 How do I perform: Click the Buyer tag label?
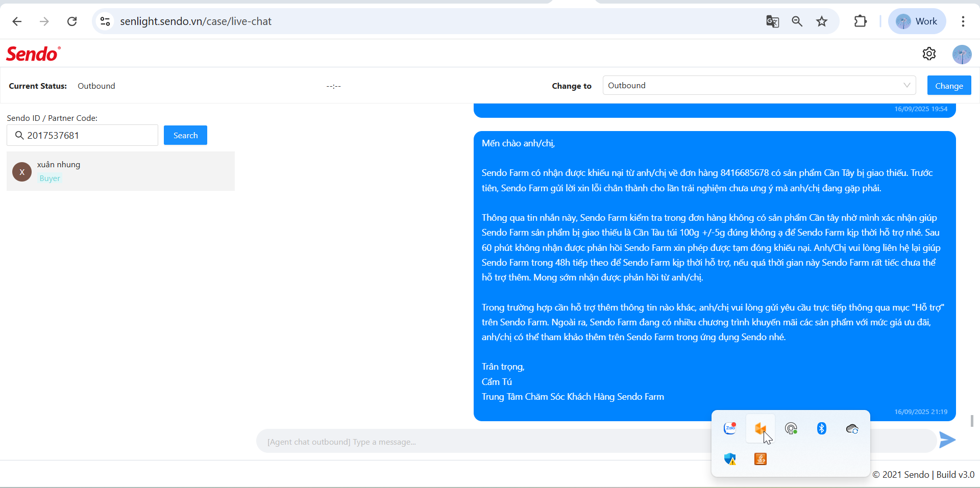[50, 178]
